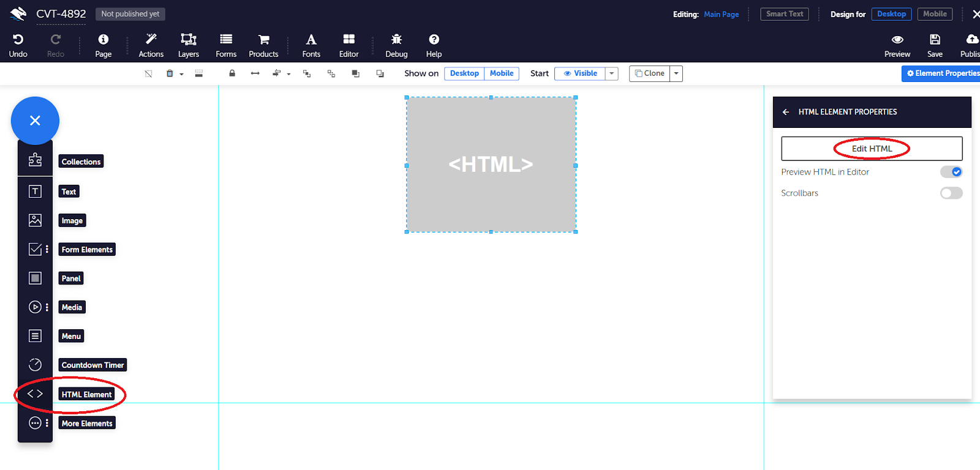
Task: Select the Countdown Timer icon
Action: click(x=35, y=365)
